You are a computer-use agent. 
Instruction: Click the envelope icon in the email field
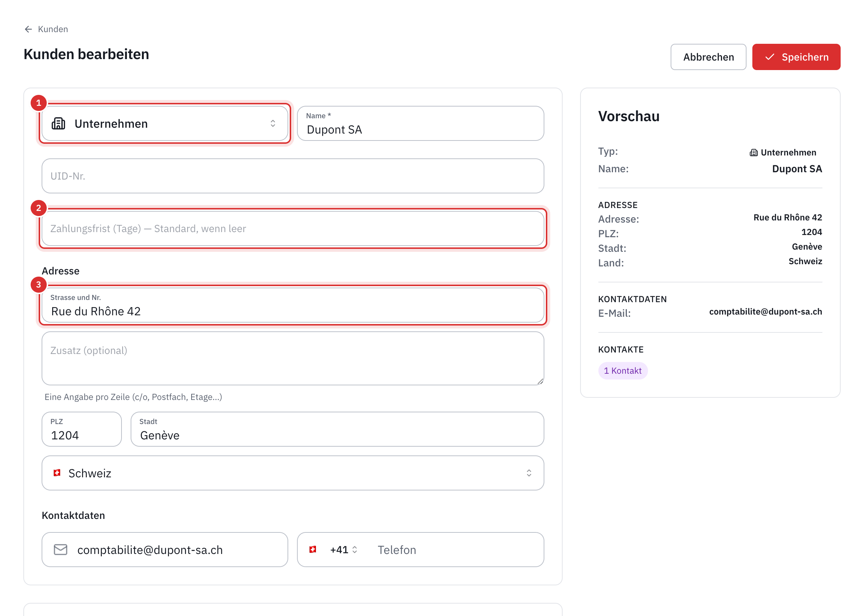[x=61, y=550]
